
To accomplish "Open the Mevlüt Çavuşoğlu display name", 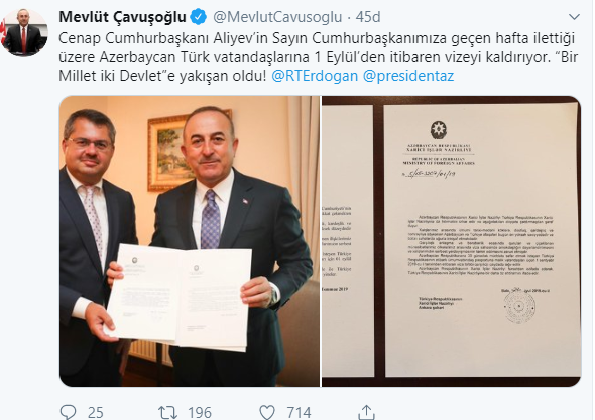I will (123, 17).
